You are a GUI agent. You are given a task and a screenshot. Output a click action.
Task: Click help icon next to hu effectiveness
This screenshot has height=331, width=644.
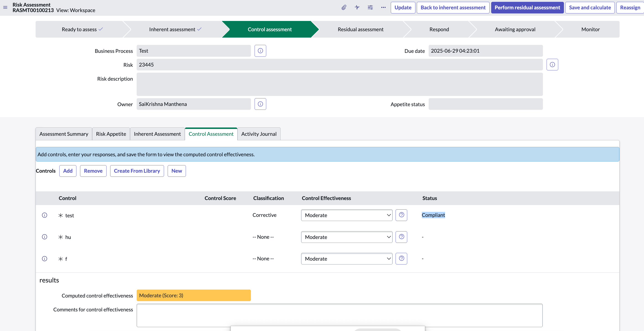[401, 237]
